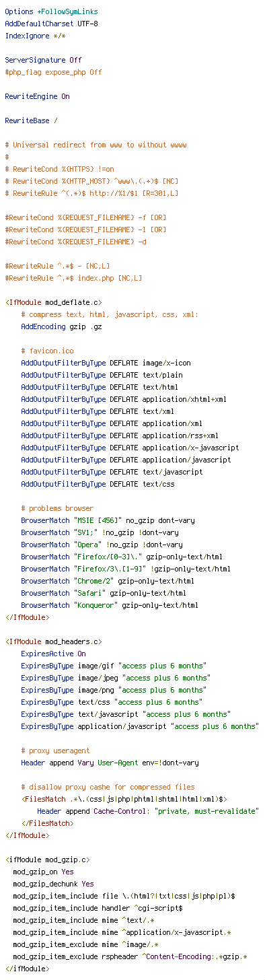Viewport: 265px width, 980px height.
Task: Click the RewriteBase / line
Action: coord(31,120)
